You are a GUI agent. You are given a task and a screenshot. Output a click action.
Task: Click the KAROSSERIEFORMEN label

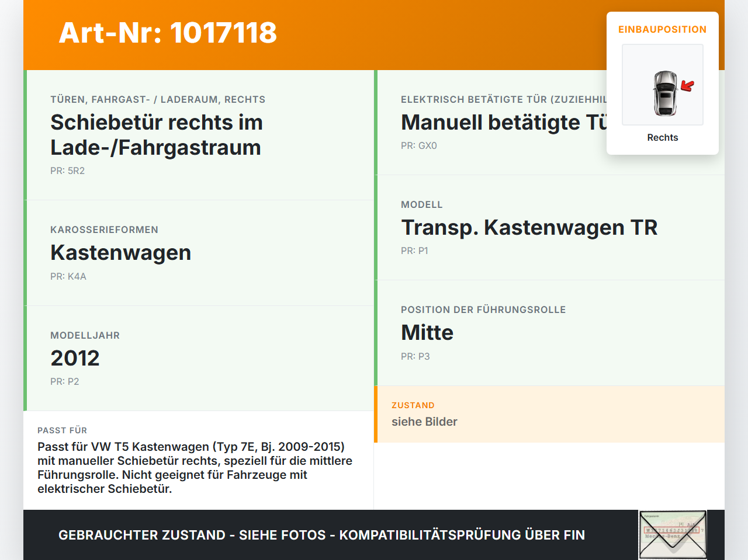pos(104,229)
